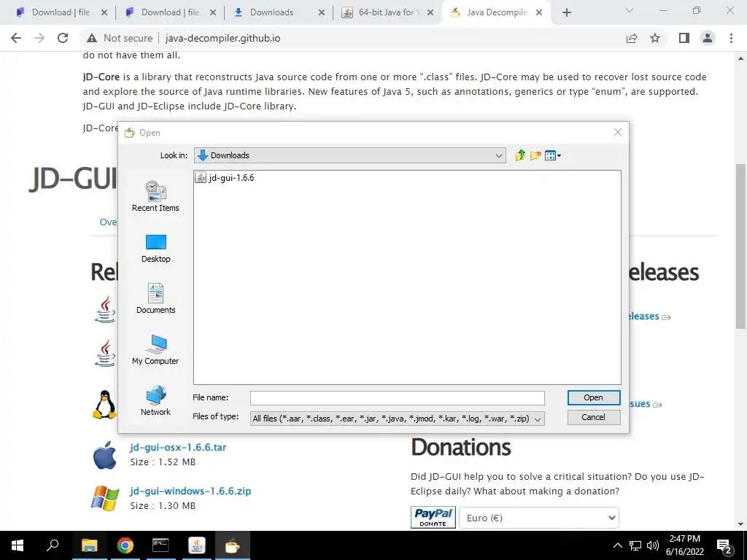Image resolution: width=747 pixels, height=560 pixels.
Task: Open the view style menu icon
Action: [553, 155]
